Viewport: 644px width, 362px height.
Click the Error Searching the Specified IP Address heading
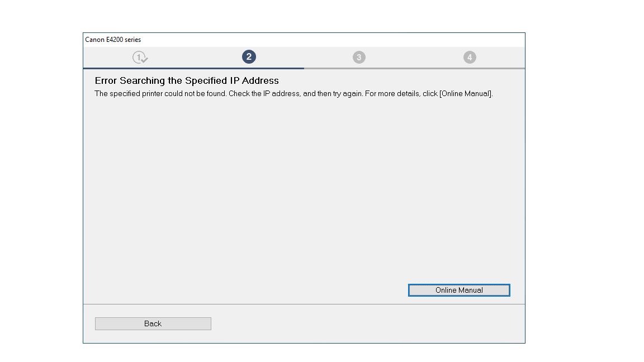187,81
